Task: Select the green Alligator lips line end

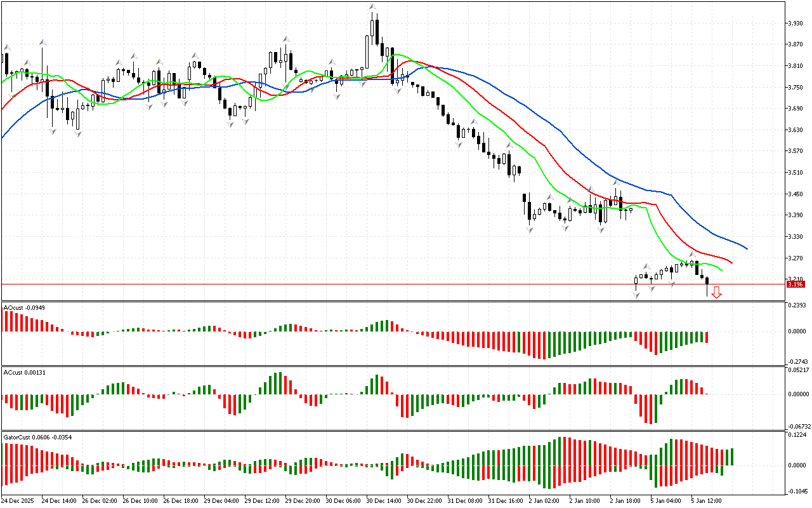Action: click(721, 269)
